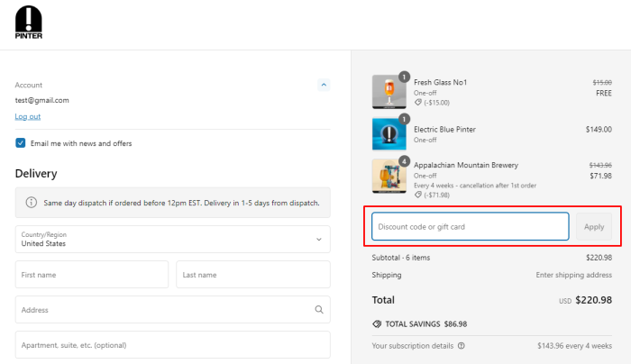The image size is (631, 364).
Task: Click the Log out link
Action: 28,116
